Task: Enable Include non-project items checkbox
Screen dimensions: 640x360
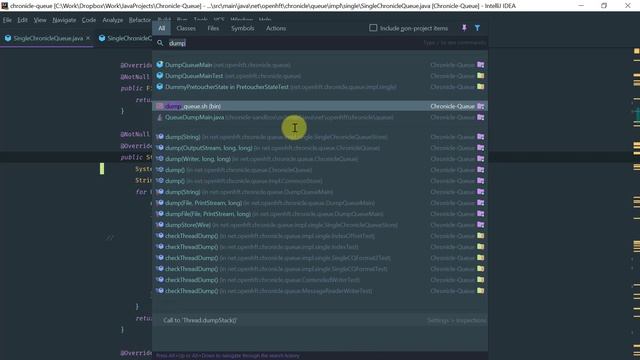Action: point(373,28)
